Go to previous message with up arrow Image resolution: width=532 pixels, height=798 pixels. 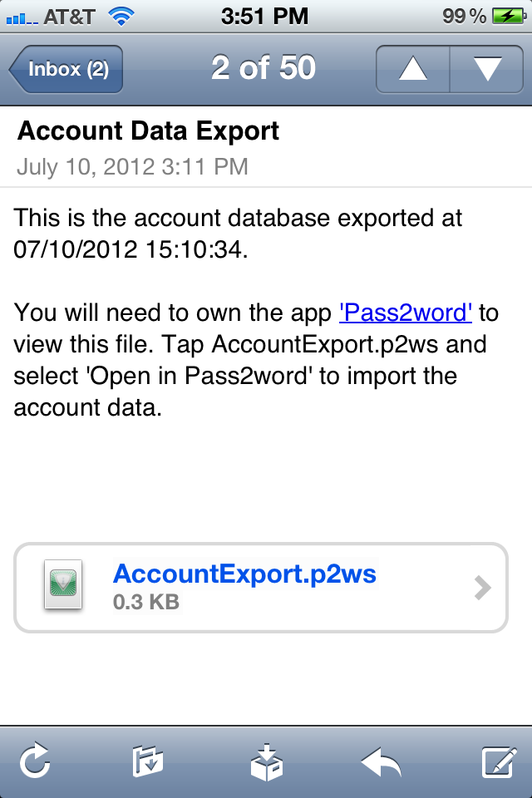point(412,68)
